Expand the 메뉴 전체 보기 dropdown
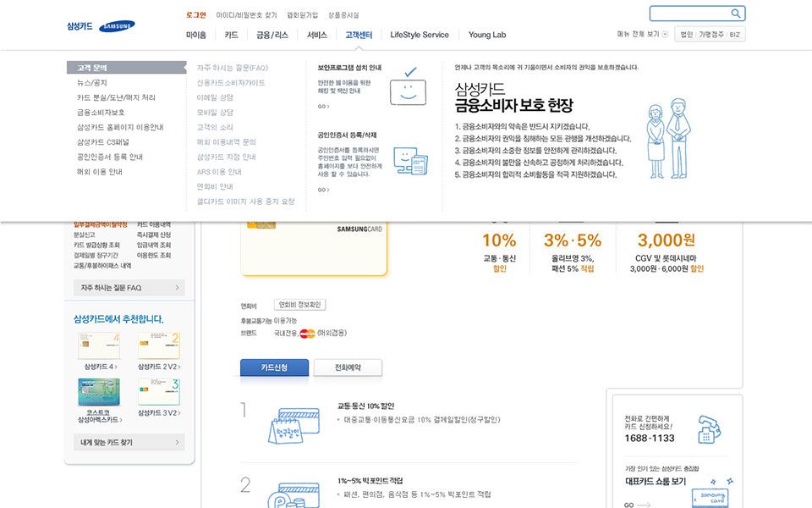Image resolution: width=812 pixels, height=508 pixels. pos(665,35)
